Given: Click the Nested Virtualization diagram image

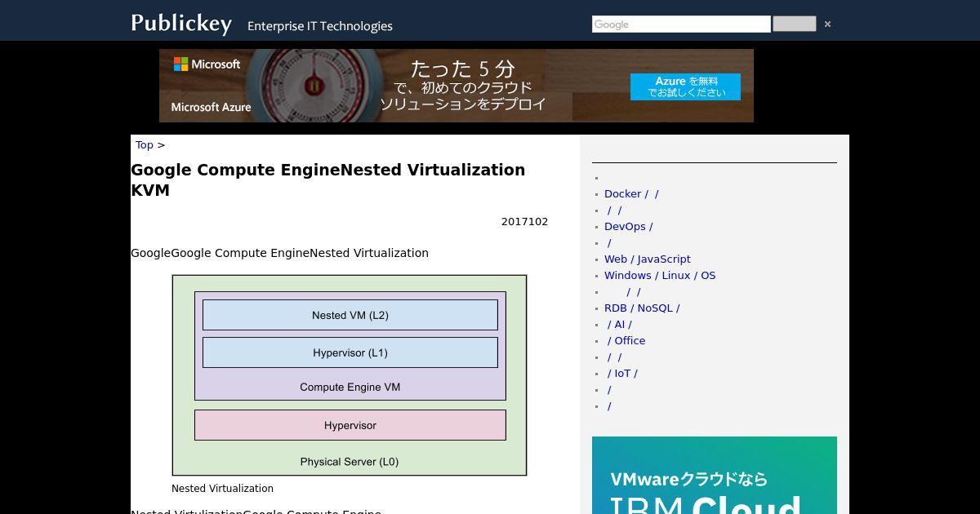Looking at the screenshot, I should click(350, 375).
